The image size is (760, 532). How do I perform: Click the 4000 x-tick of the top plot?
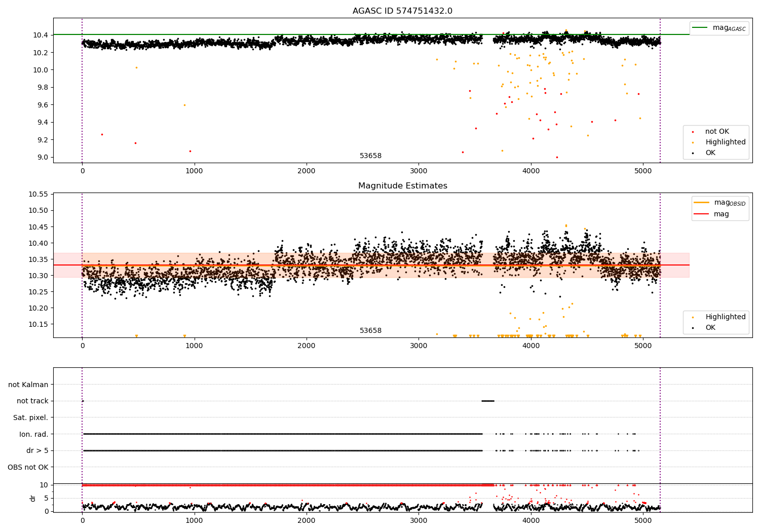[x=531, y=171]
